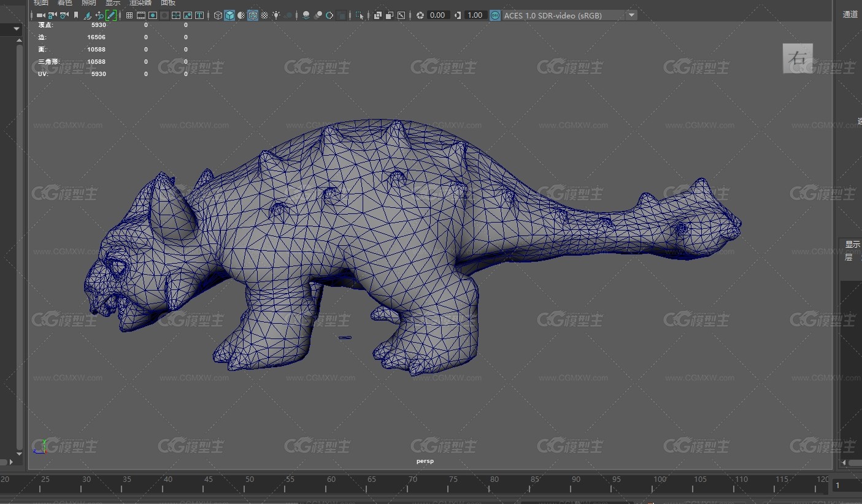Image resolution: width=862 pixels, height=504 pixels.
Task: Click the Safe Action icon
Action: tap(188, 15)
